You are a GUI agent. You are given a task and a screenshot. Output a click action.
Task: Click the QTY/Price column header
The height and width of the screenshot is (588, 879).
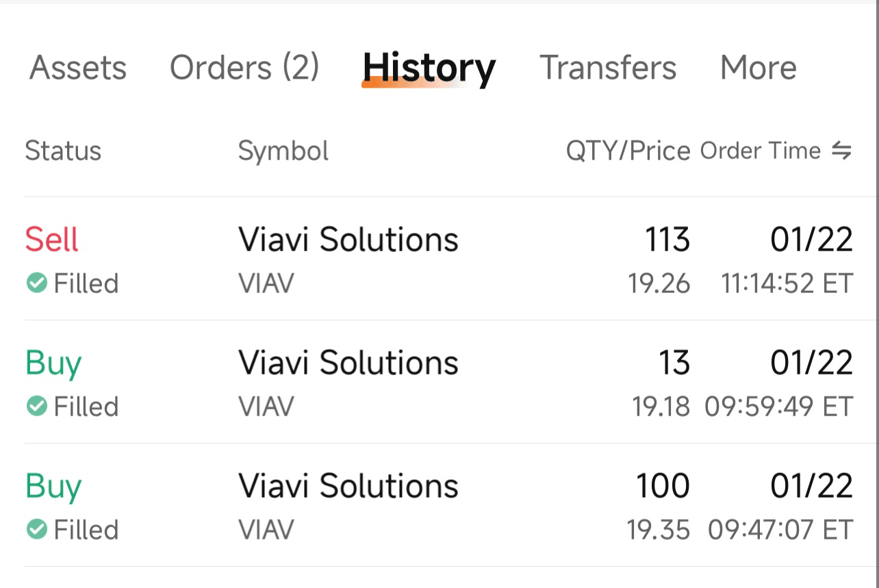627,151
